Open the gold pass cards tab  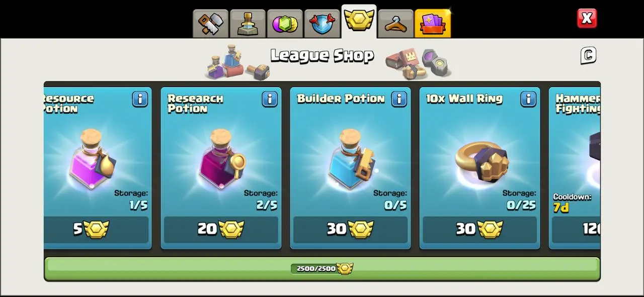coord(433,24)
